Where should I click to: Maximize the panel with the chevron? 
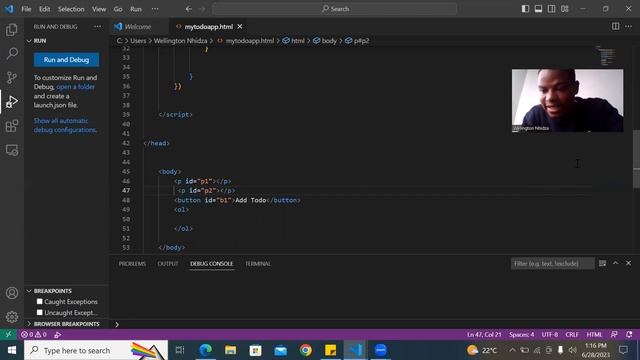[616, 263]
